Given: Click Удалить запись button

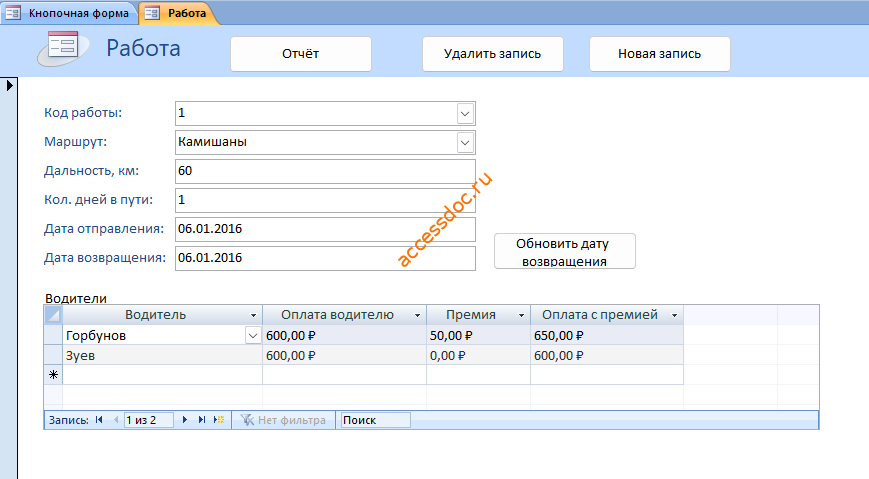Looking at the screenshot, I should coord(493,54).
